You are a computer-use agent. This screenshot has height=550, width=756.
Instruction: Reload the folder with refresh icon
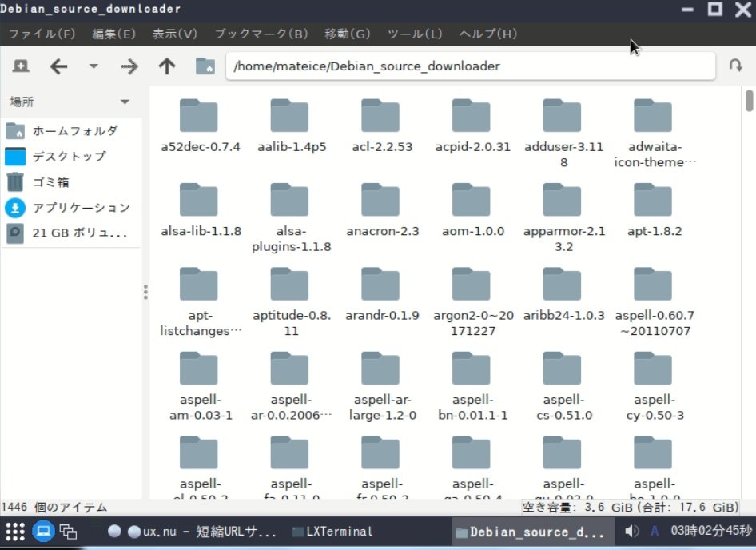pyautogui.click(x=735, y=65)
